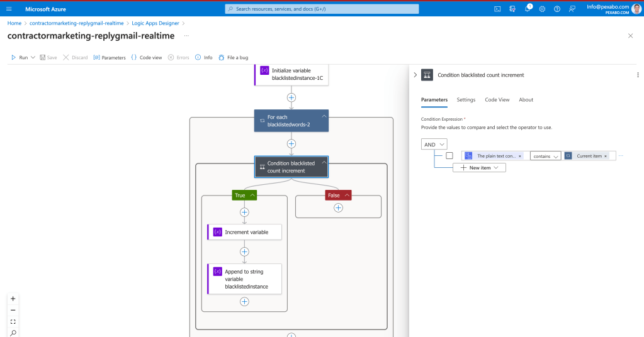Screen dimensions: 644x337
Task: Show workflow Errors
Action: pos(179,57)
